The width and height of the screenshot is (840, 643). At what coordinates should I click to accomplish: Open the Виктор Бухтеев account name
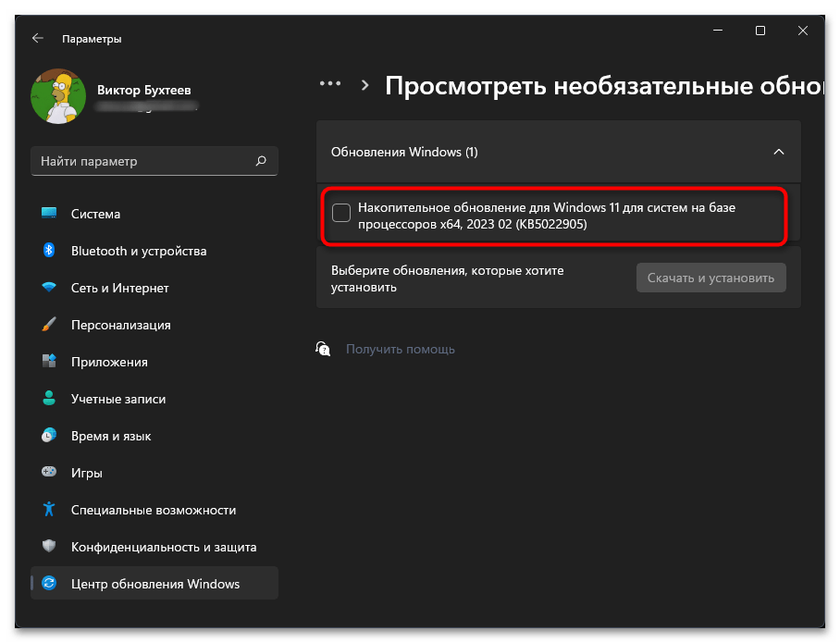tap(143, 90)
